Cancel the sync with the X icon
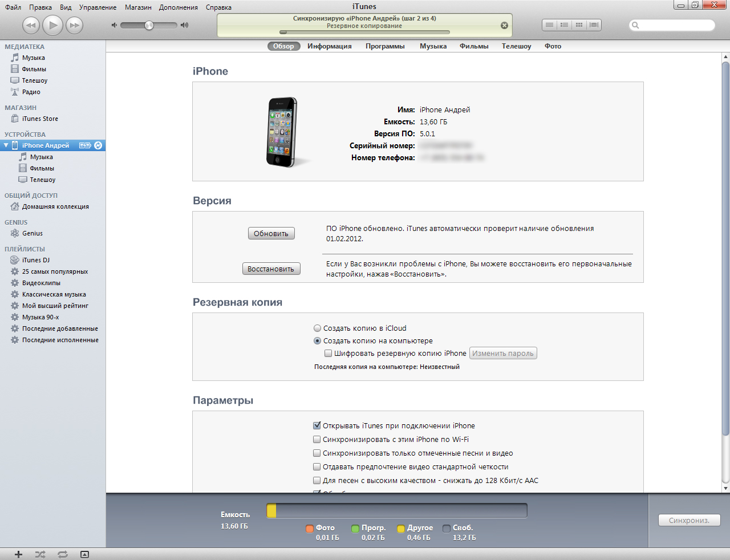The image size is (730, 560). [x=504, y=26]
